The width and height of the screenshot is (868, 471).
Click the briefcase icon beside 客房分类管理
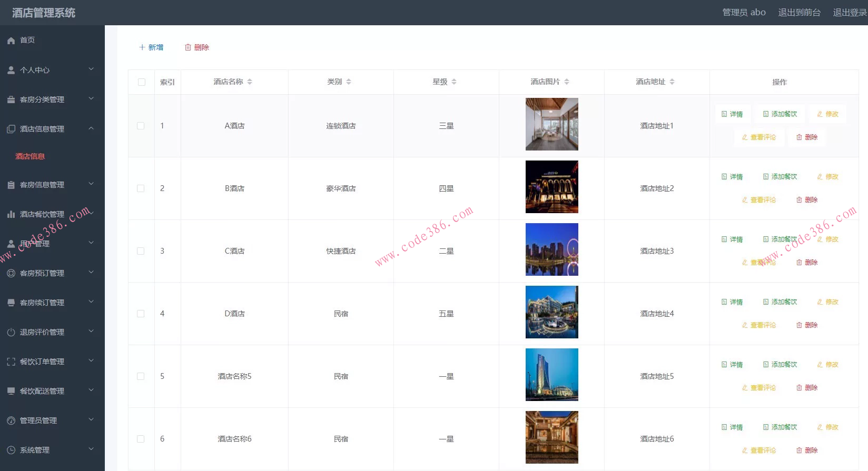11,99
